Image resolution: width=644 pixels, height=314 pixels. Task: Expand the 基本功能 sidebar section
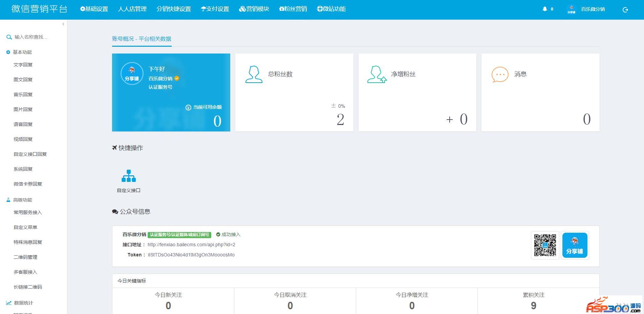22,52
